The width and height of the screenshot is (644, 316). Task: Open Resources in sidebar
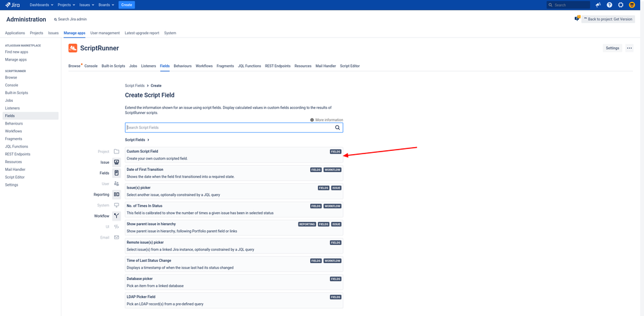(x=14, y=161)
